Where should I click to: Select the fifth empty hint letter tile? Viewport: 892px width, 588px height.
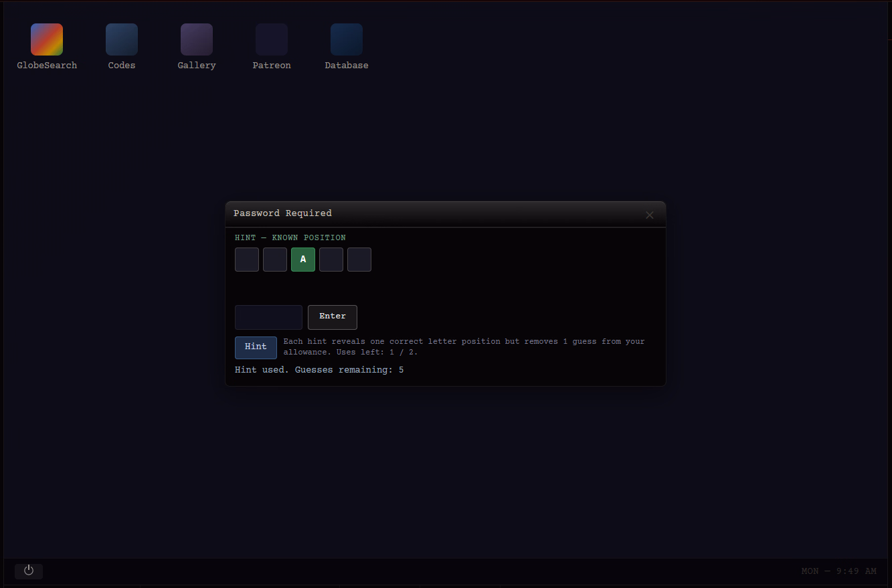pyautogui.click(x=359, y=260)
